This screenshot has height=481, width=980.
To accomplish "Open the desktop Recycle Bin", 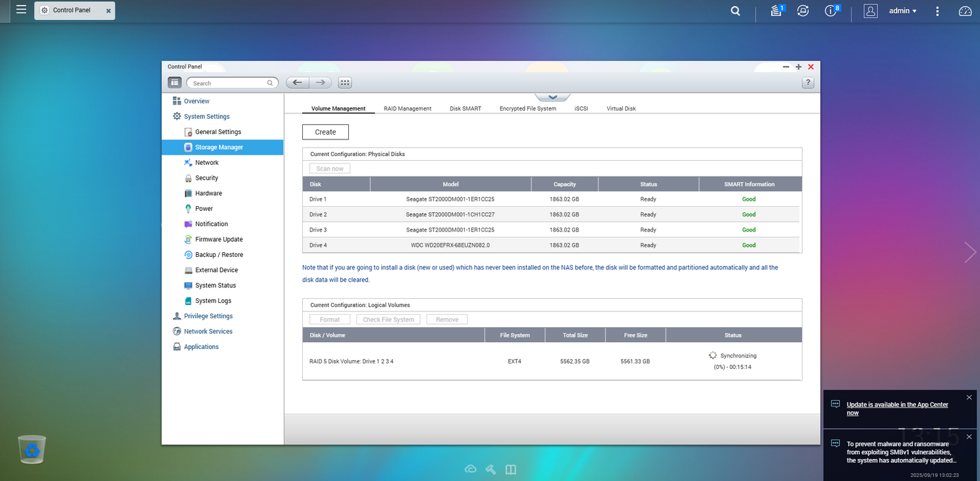I will click(32, 449).
